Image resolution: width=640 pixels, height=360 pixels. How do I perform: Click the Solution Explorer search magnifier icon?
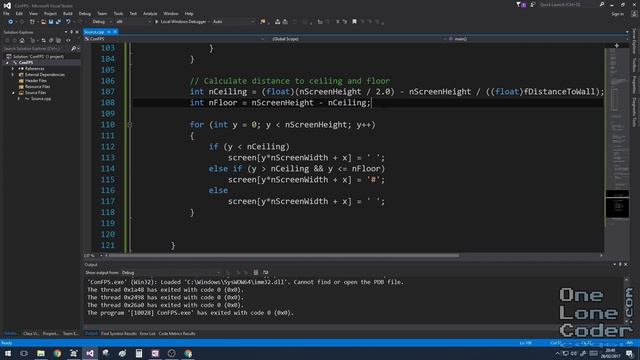[x=73, y=49]
